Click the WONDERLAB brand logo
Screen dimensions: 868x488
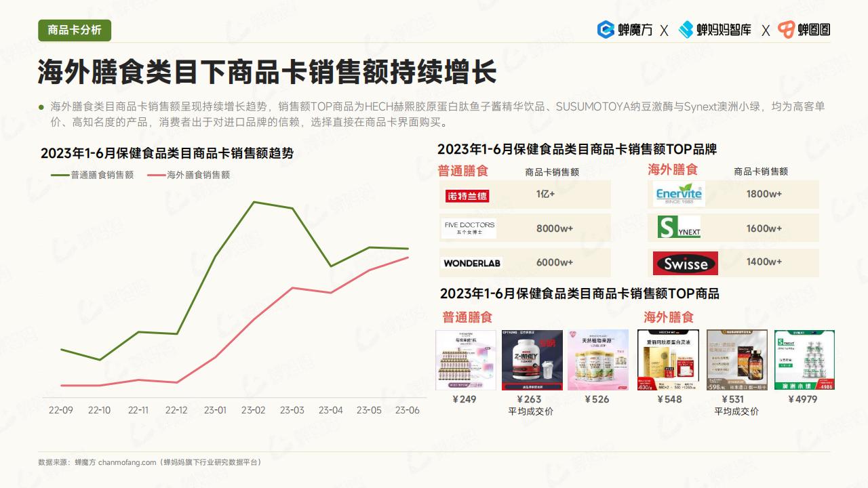pos(472,263)
